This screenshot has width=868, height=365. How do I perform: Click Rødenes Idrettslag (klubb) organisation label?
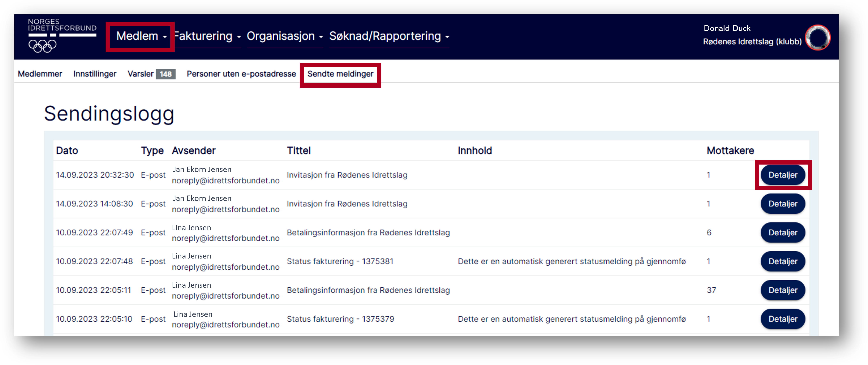pos(752,41)
